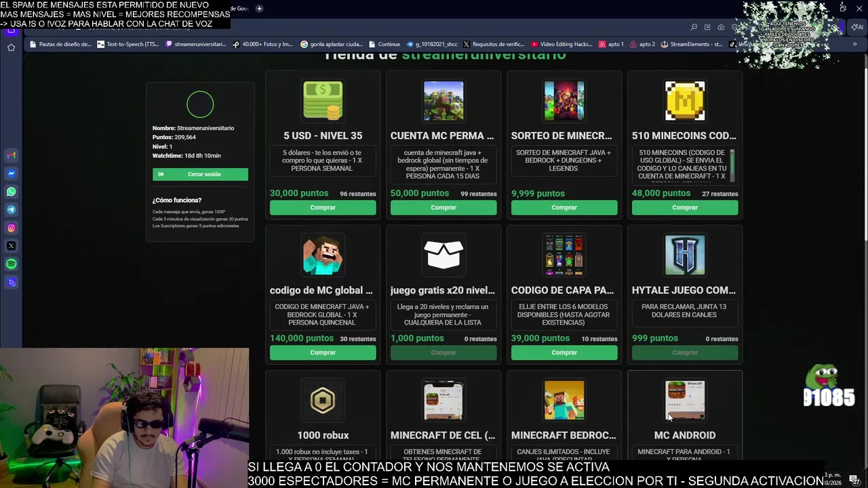
Task: Click the 1000 robux coin icon
Action: point(323,401)
